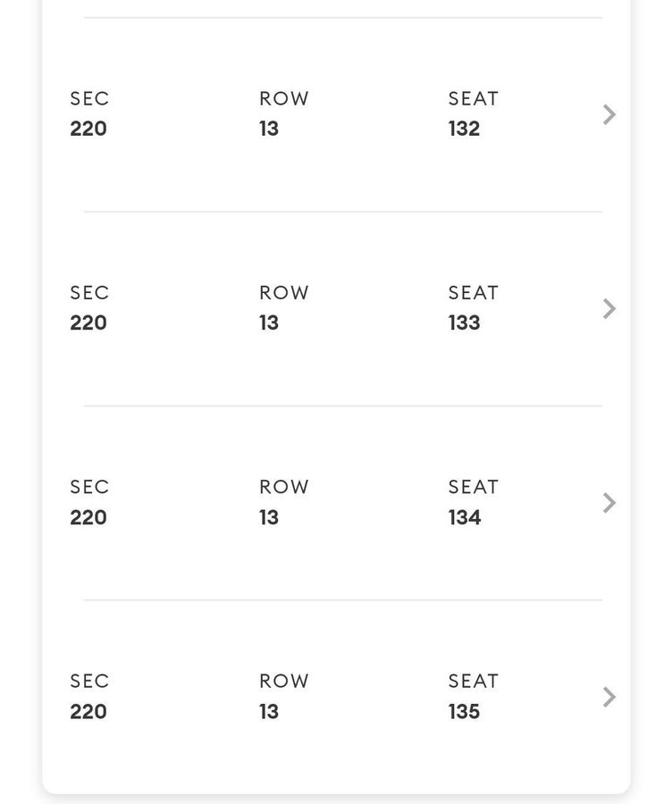672x804 pixels.
Task: Click the SEAT label above 132
Action: 473,98
